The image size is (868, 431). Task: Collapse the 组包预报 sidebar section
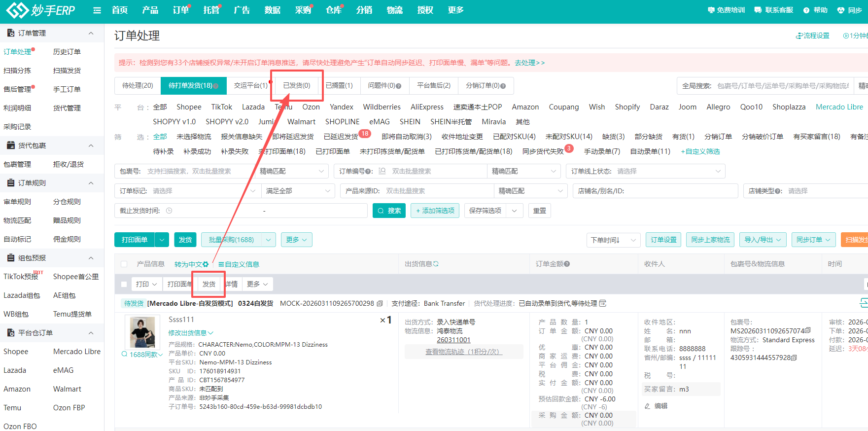point(91,258)
